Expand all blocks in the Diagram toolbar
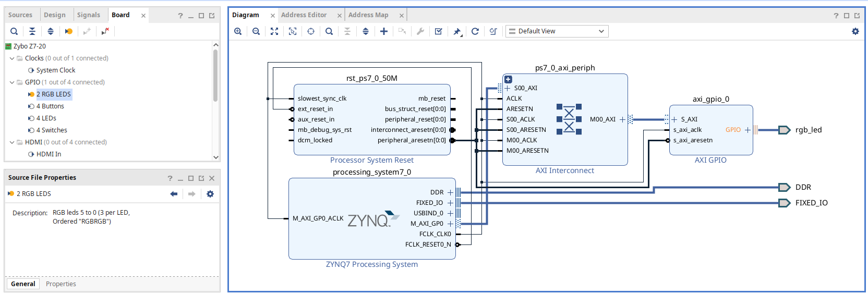868x294 pixels. pyautogui.click(x=366, y=31)
